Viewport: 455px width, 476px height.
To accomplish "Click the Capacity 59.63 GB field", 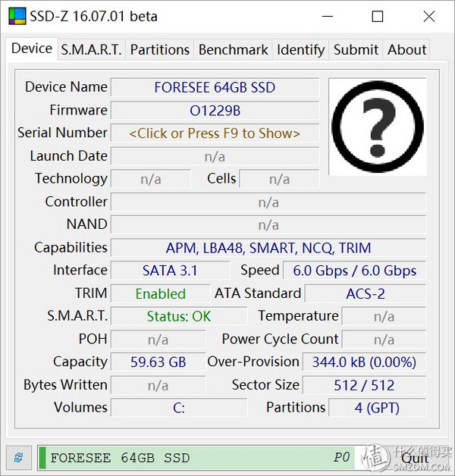I will click(158, 362).
